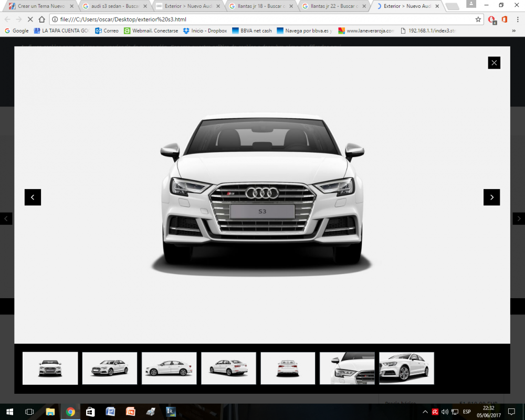Select the rear view car thumbnail
Viewport: 525px width, 420px height.
click(288, 368)
